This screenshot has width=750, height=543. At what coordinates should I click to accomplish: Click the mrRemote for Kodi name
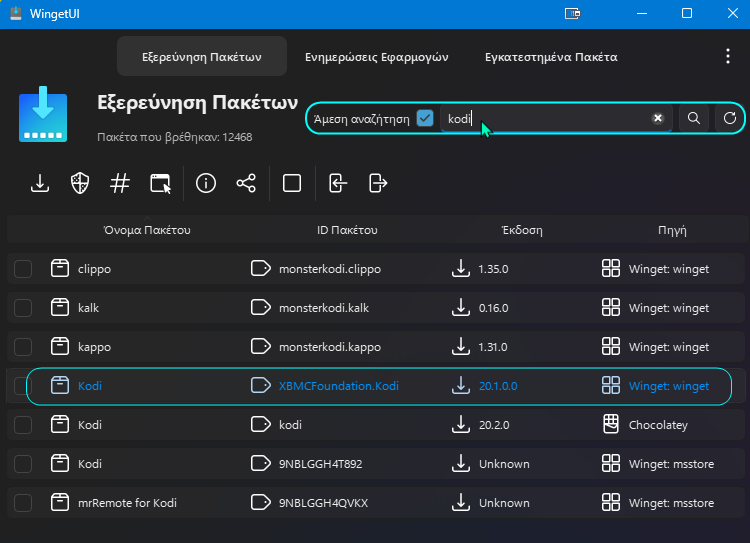pos(127,503)
